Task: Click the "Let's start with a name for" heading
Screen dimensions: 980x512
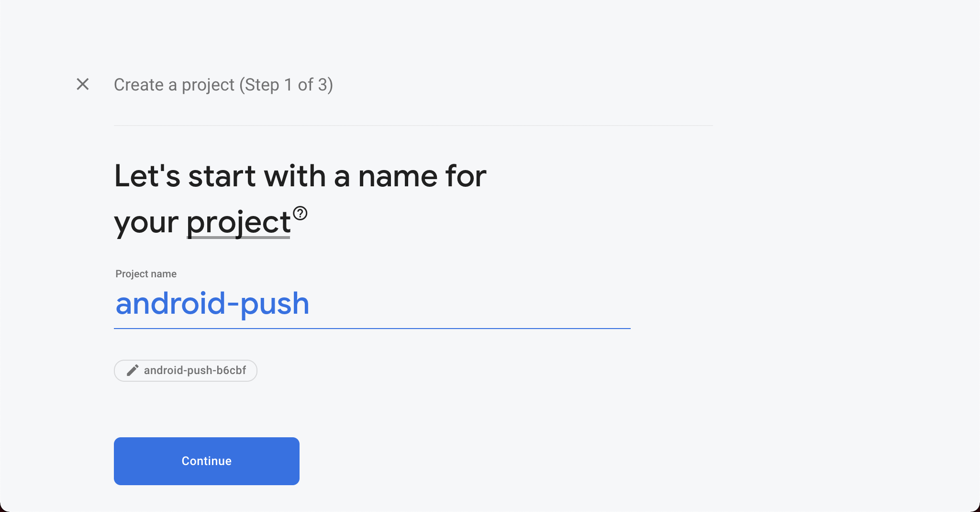Action: (x=300, y=176)
